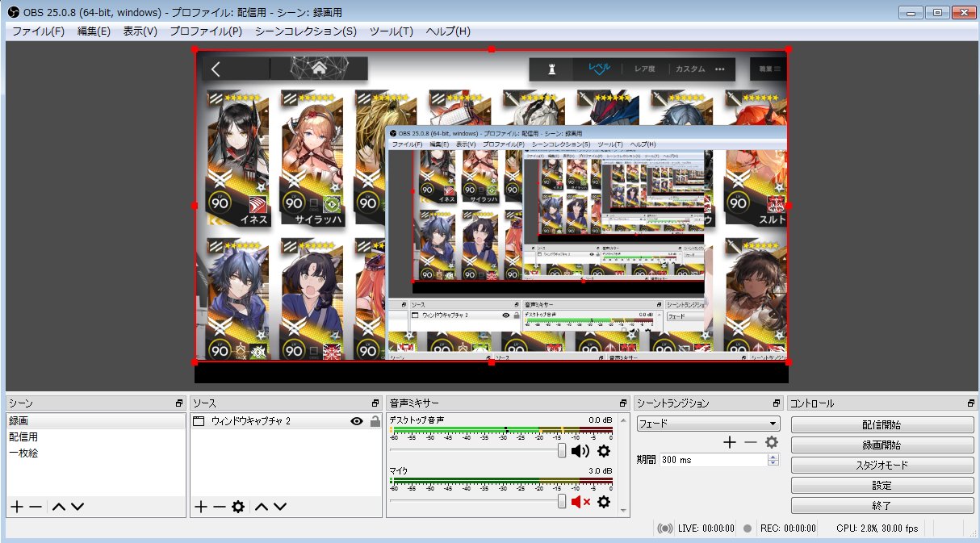Open the ファイル(F) menu in the top menu bar
The height and width of the screenshot is (543, 980).
pos(38,31)
